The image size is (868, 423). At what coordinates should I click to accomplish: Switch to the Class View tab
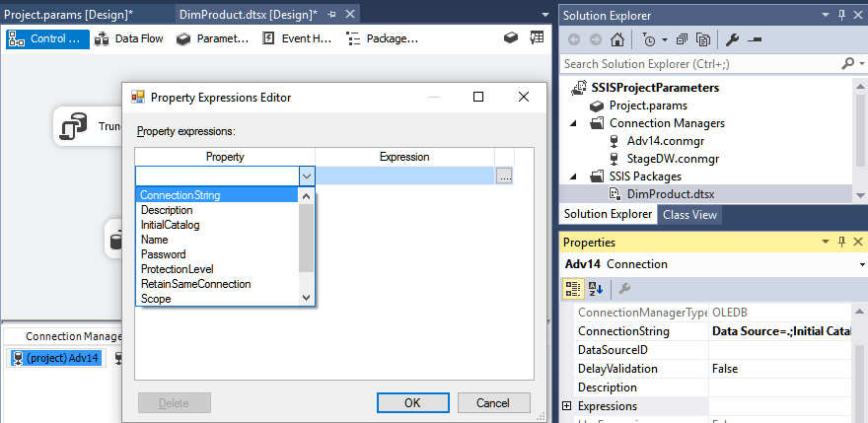[689, 215]
